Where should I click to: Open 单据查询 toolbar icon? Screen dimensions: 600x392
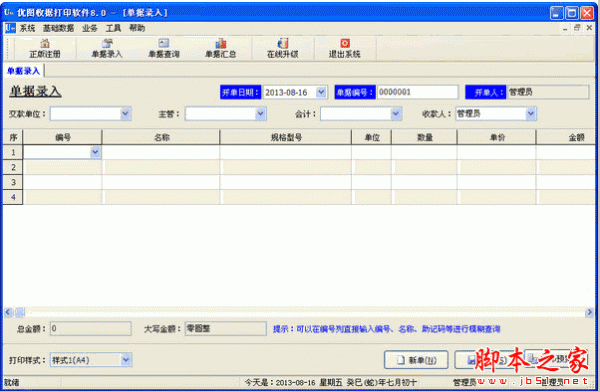(x=164, y=49)
